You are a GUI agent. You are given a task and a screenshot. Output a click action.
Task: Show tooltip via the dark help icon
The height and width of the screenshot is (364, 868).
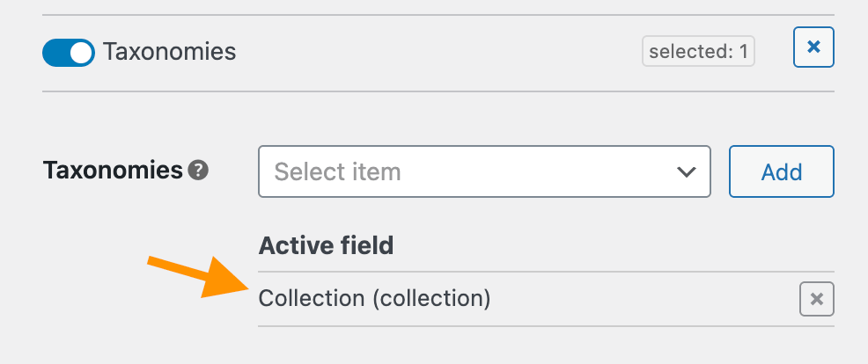pos(199,171)
